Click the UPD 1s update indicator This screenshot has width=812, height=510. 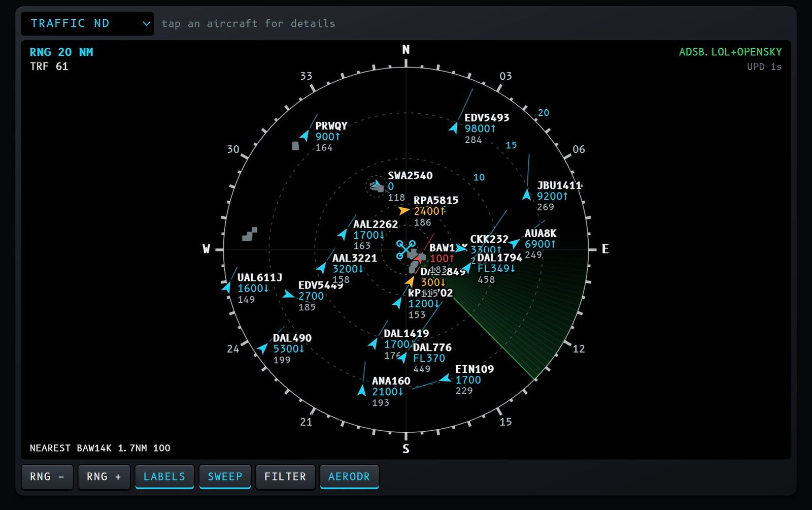pos(764,67)
